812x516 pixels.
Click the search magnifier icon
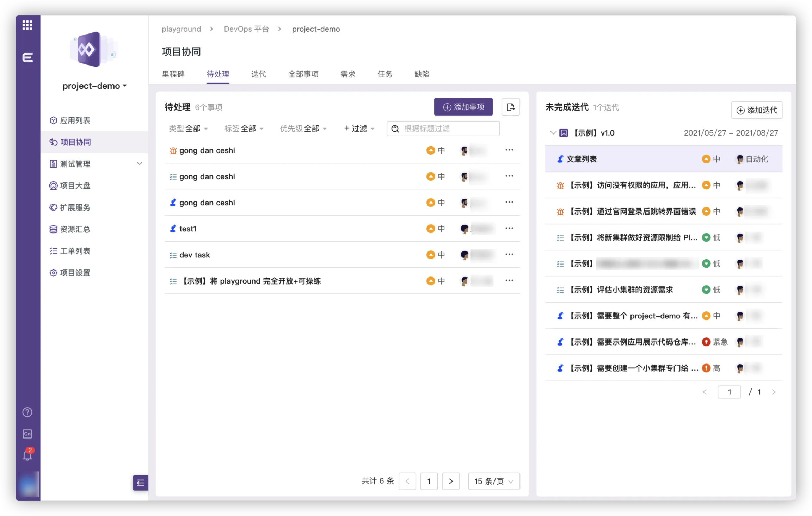[x=395, y=129]
